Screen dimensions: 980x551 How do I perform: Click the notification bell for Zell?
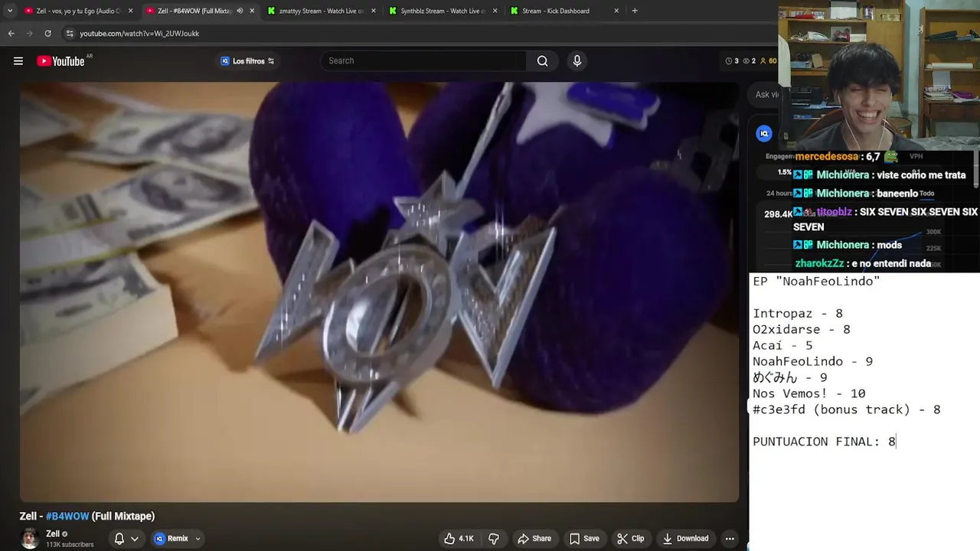(x=119, y=539)
